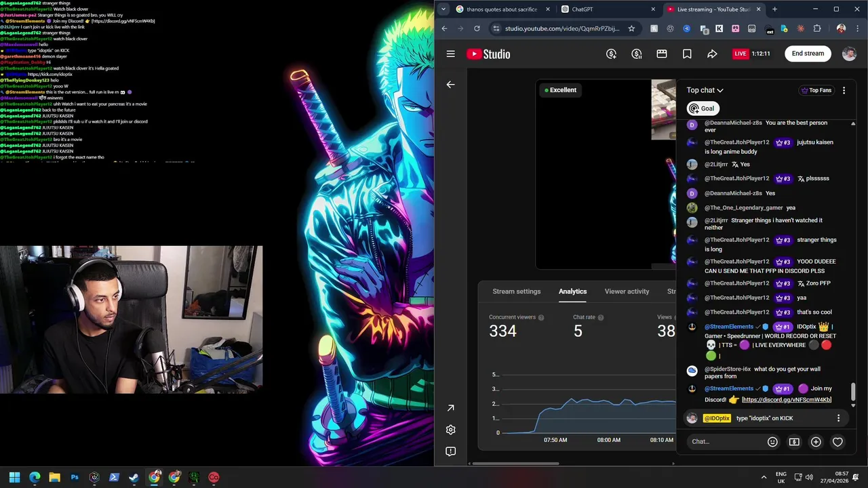Viewport: 868px width, 488px height.
Task: Open the pinned message three-dot menu
Action: click(838, 418)
